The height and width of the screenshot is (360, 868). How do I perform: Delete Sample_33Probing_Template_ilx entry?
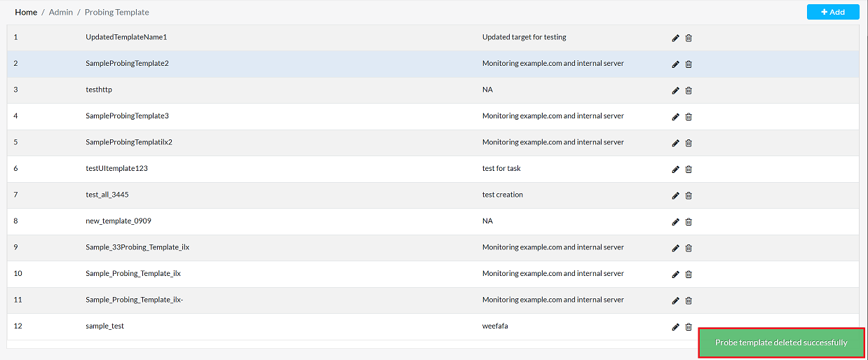tap(689, 248)
